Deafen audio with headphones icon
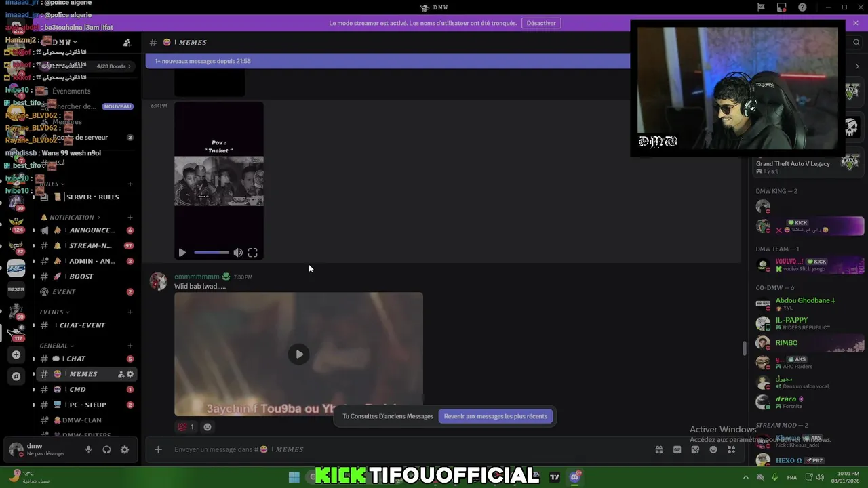 click(x=106, y=449)
